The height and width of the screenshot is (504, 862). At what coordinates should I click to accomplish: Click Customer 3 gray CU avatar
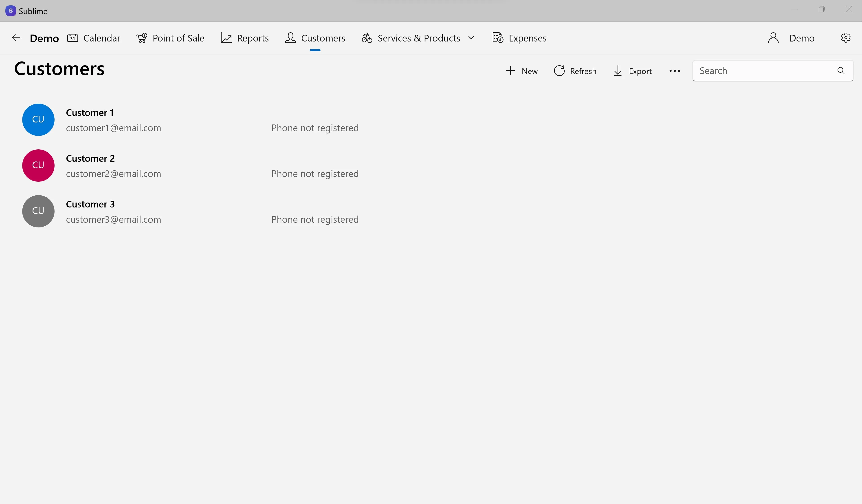click(x=38, y=211)
